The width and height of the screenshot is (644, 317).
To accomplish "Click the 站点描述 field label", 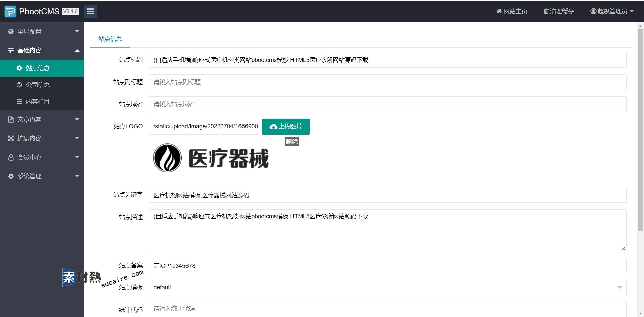I will tap(131, 217).
